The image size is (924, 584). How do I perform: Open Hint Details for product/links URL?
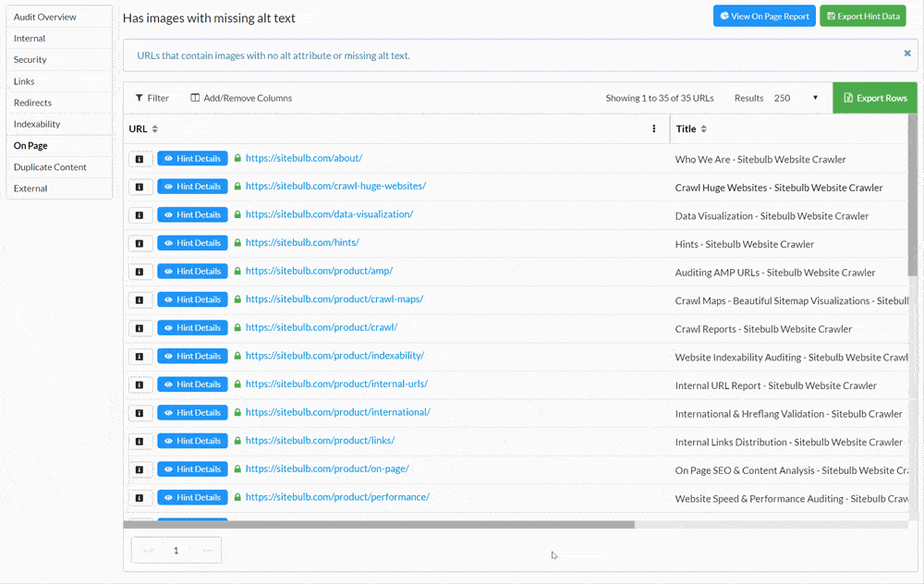(193, 442)
